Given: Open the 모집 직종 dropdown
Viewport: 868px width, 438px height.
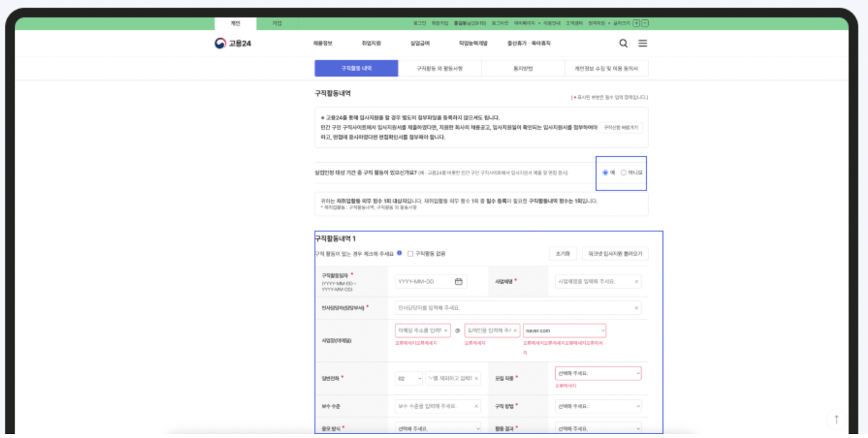Looking at the screenshot, I should point(598,373).
